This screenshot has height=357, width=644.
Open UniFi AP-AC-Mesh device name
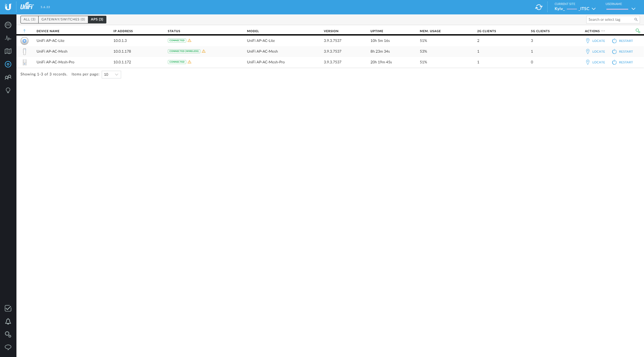tap(52, 51)
